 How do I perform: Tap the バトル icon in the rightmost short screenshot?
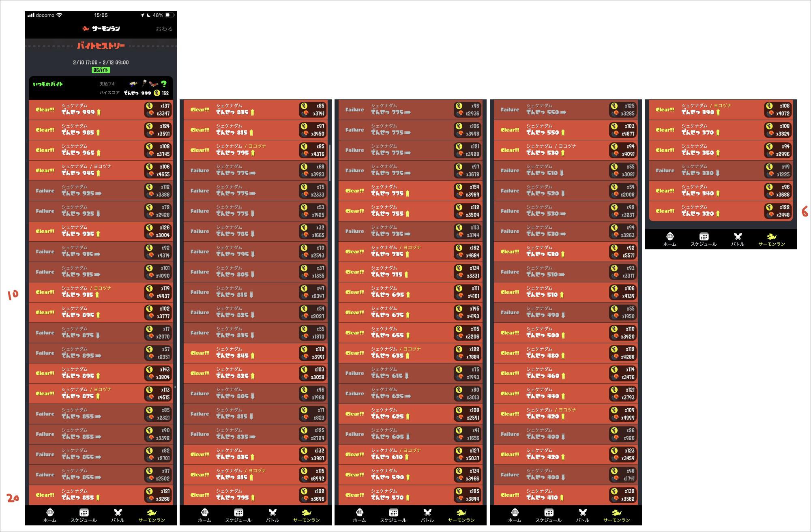[x=738, y=236]
